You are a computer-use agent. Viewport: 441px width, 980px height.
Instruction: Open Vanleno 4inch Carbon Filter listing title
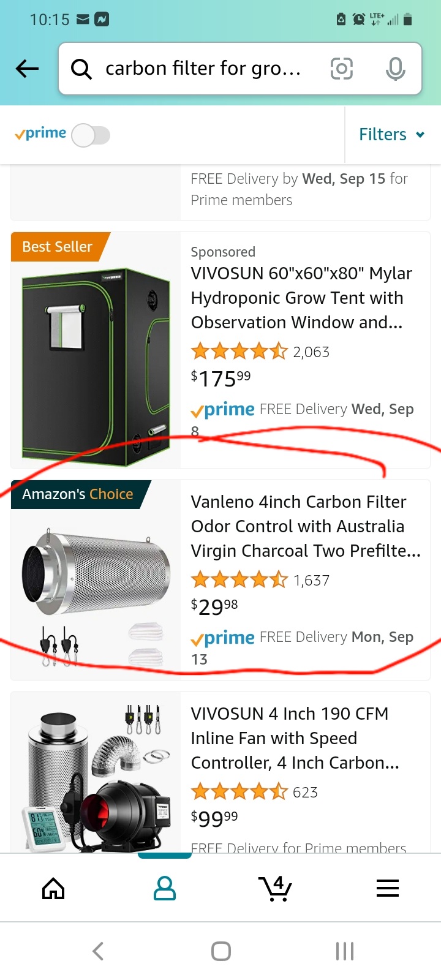pyautogui.click(x=306, y=526)
